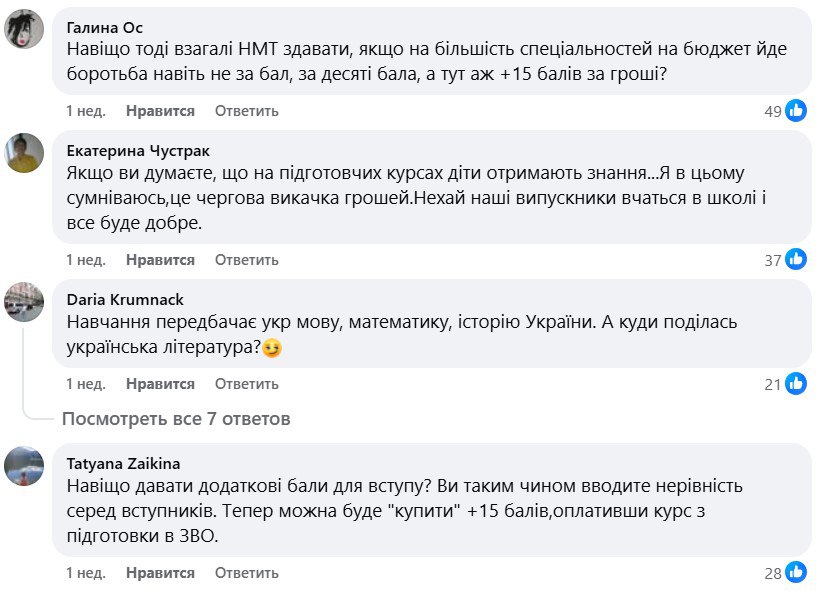Reply to Tatyana Zaikina's comment
Viewport: 835px width, 591px height.
(x=246, y=573)
